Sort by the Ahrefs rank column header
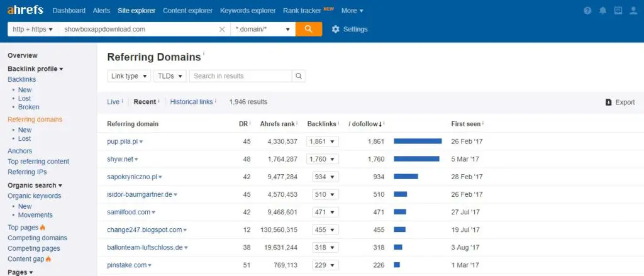This screenshot has height=276, width=644. (277, 124)
